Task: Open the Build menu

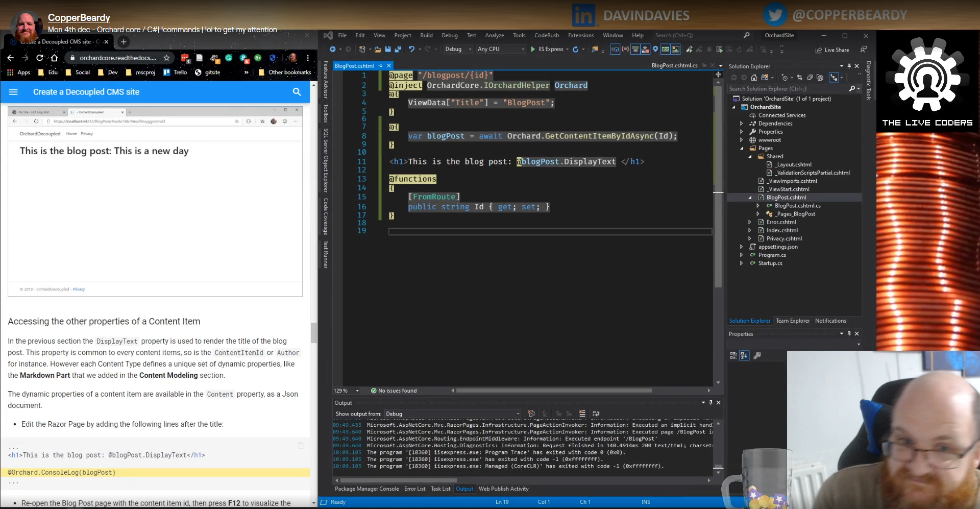Action: pos(426,35)
